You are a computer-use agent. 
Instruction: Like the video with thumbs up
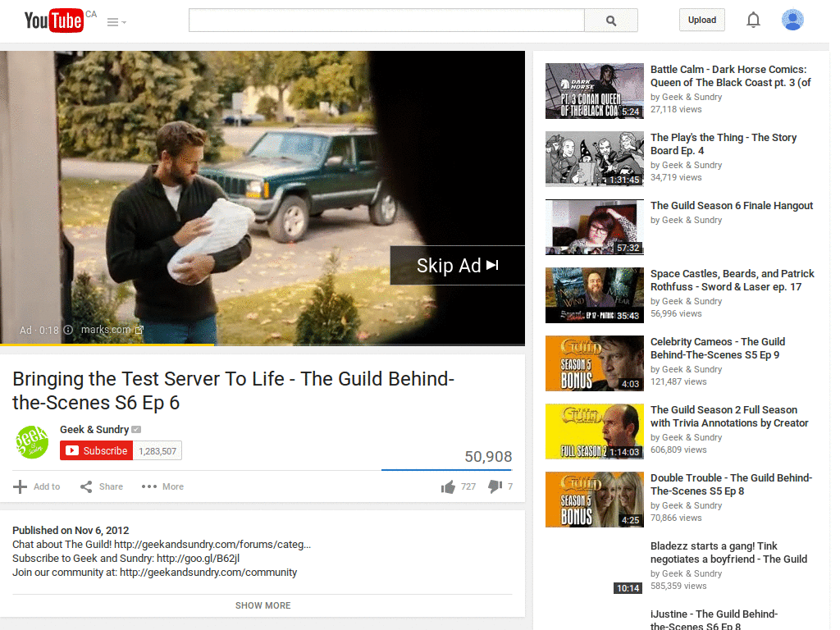(448, 486)
